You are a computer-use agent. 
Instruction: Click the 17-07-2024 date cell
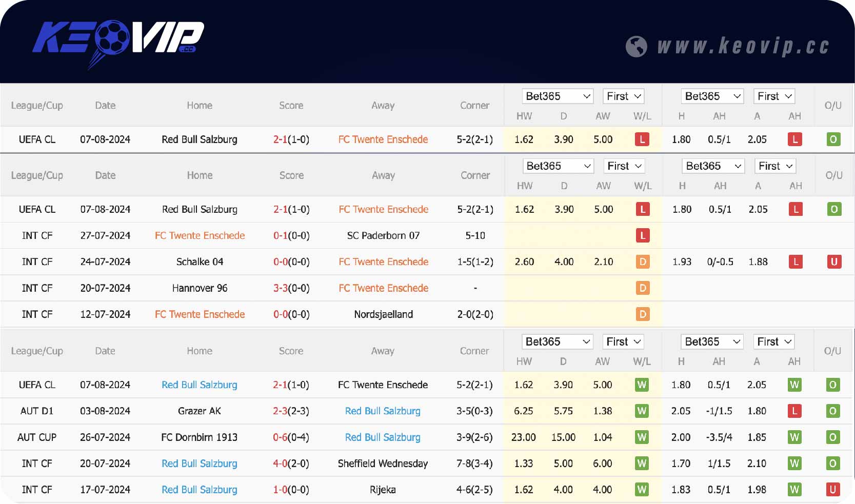pyautogui.click(x=105, y=490)
